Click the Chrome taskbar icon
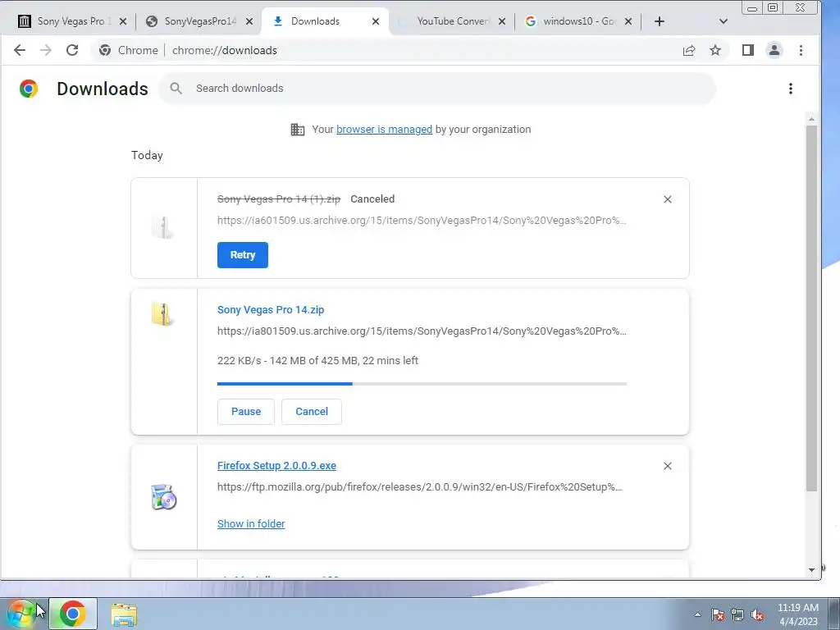Screen dimensions: 840x630 [73, 614]
